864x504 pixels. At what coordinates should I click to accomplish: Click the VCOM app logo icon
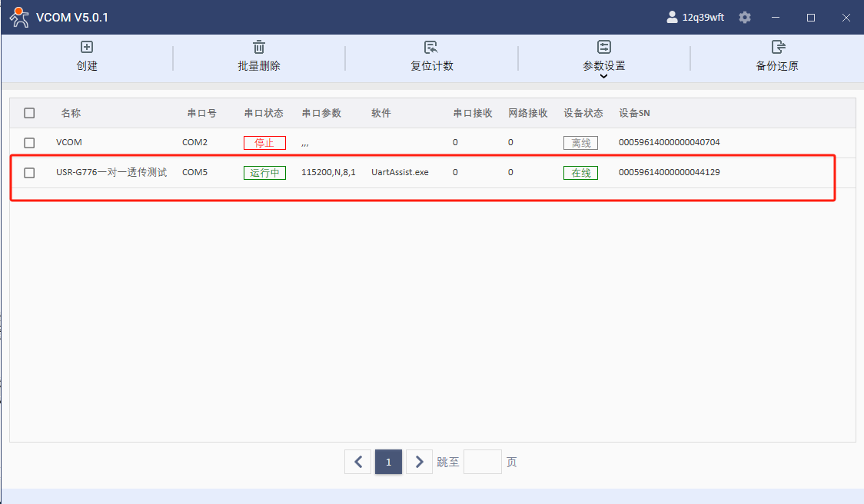click(19, 17)
